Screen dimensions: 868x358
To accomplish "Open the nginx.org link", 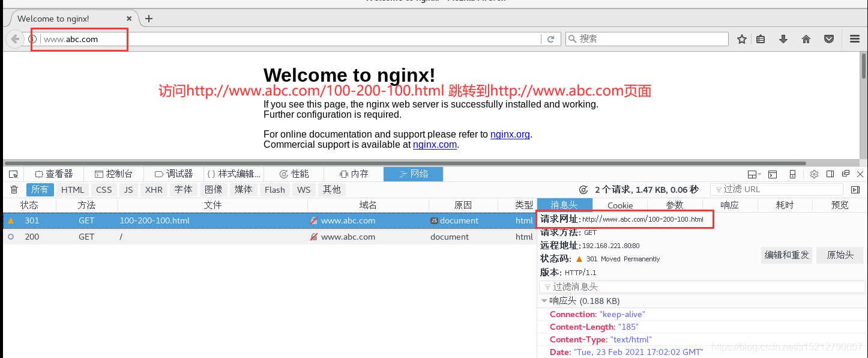I will tap(510, 135).
